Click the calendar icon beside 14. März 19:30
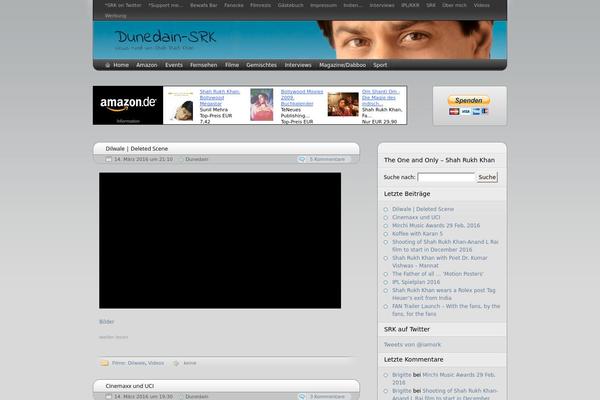Screen dimensions: 600x400 109,397
